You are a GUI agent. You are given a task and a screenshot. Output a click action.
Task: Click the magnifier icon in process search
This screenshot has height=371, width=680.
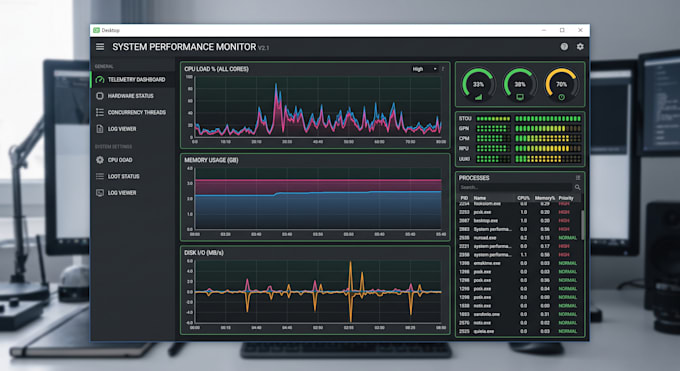[x=577, y=187]
